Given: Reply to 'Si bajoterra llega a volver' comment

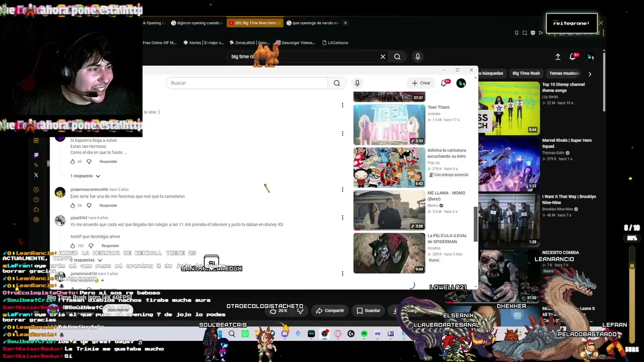Looking at the screenshot, I should coord(108,161).
